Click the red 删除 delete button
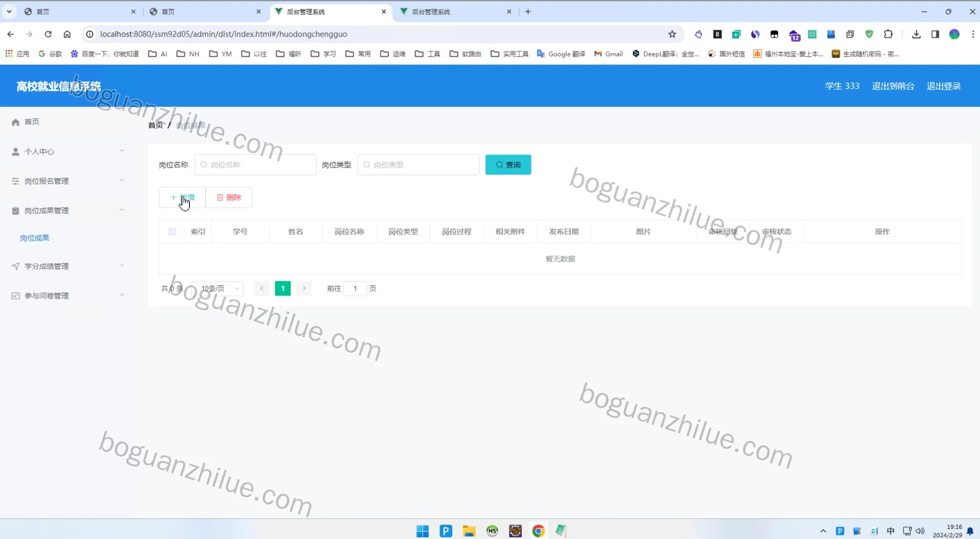This screenshot has height=539, width=980. click(x=229, y=197)
